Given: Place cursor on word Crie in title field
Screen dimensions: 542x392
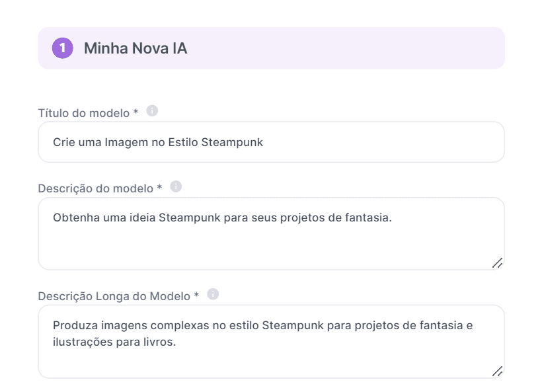Looking at the screenshot, I should click(x=63, y=142).
